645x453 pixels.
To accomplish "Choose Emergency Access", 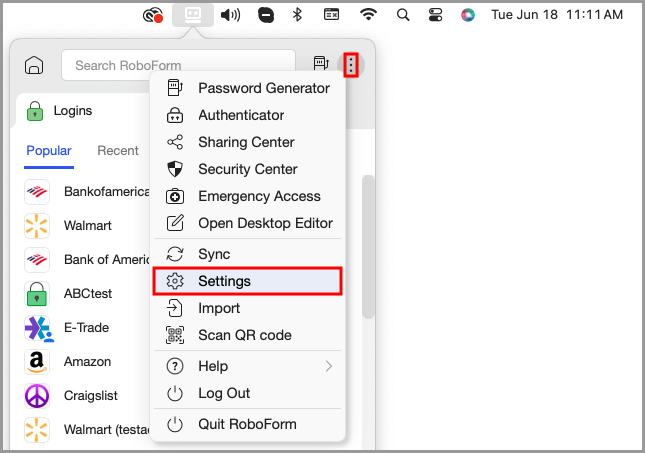I will [x=248, y=196].
